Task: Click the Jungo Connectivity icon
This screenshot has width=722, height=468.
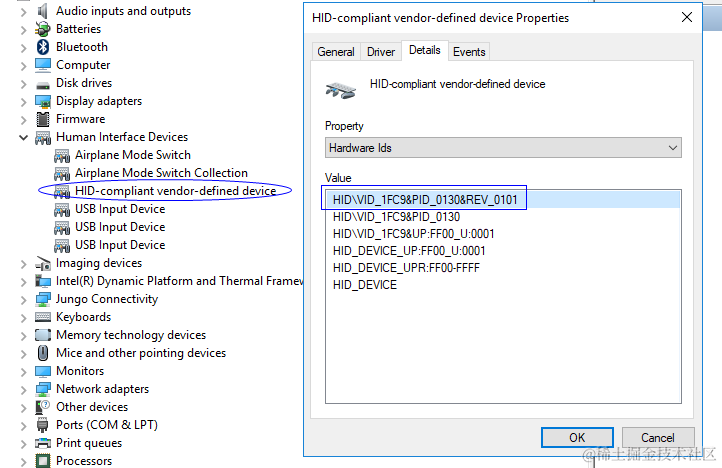Action: 43,299
